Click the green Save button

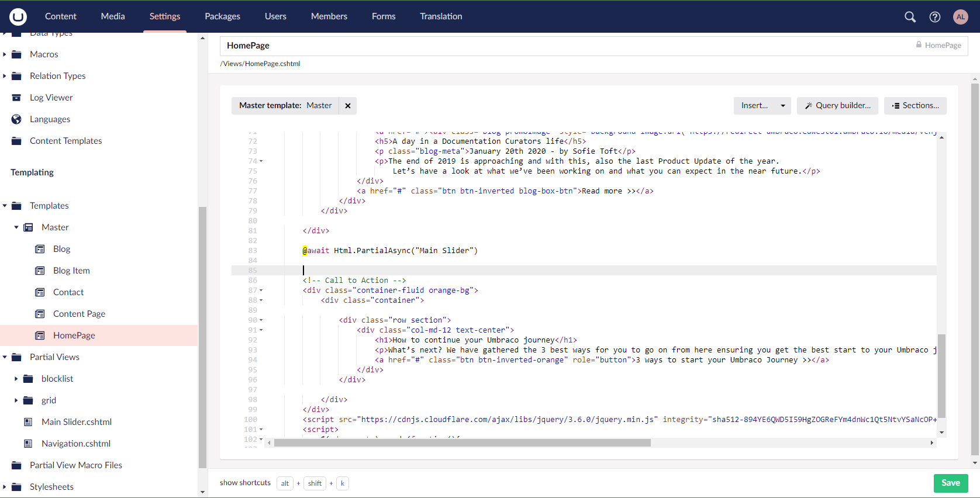[x=950, y=483]
